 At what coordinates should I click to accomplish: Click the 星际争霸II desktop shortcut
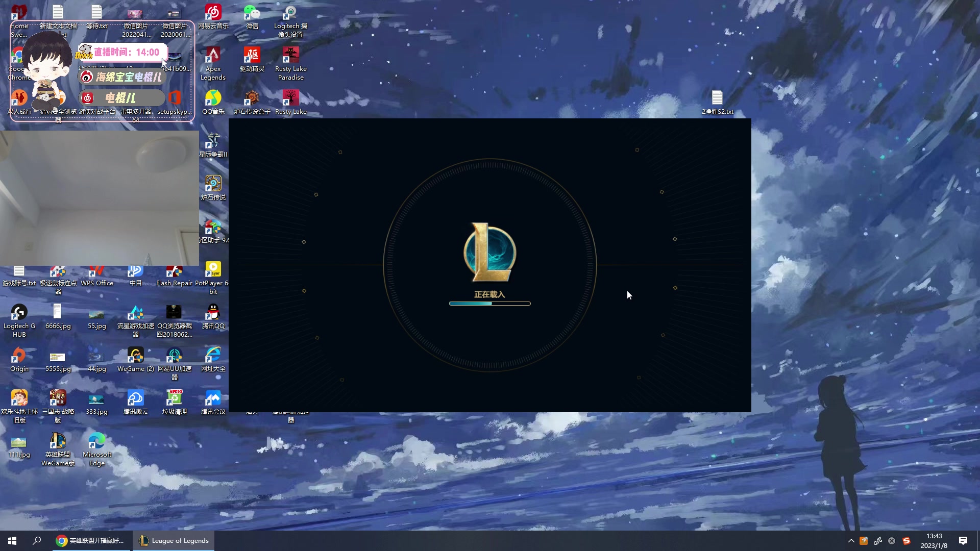213,145
